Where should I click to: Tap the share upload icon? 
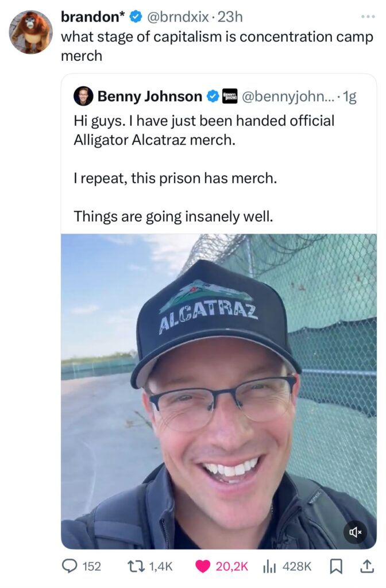(366, 566)
